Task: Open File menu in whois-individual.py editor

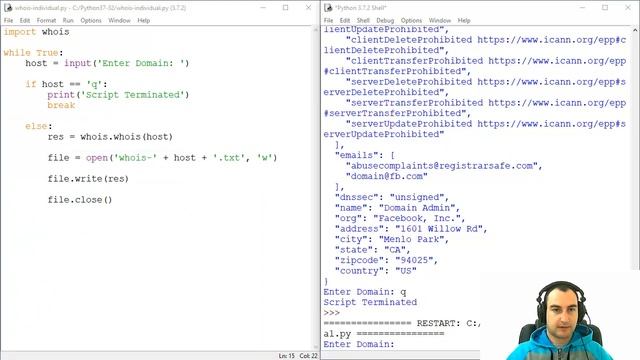Action: coord(9,20)
